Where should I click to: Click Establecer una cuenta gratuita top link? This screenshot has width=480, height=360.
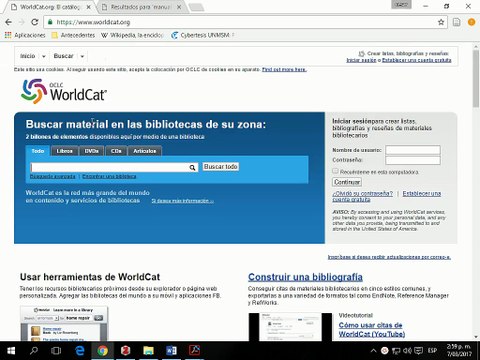416,60
